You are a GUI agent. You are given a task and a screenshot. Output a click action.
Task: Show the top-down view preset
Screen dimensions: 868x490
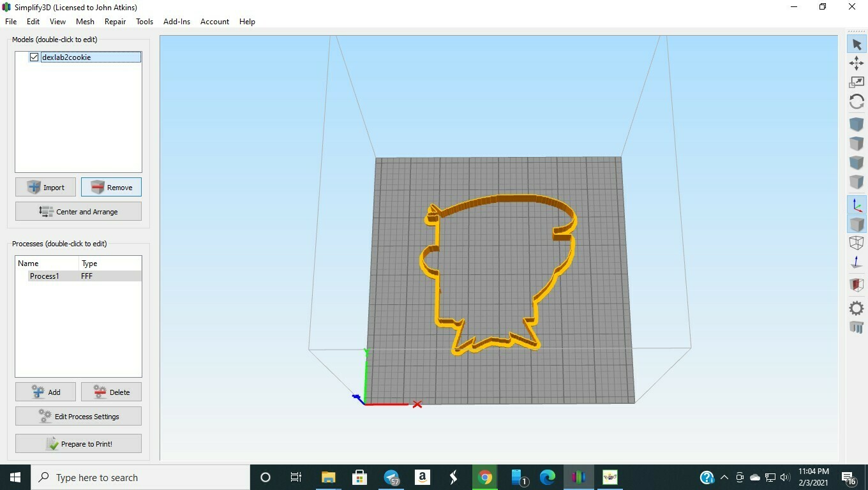tap(857, 143)
